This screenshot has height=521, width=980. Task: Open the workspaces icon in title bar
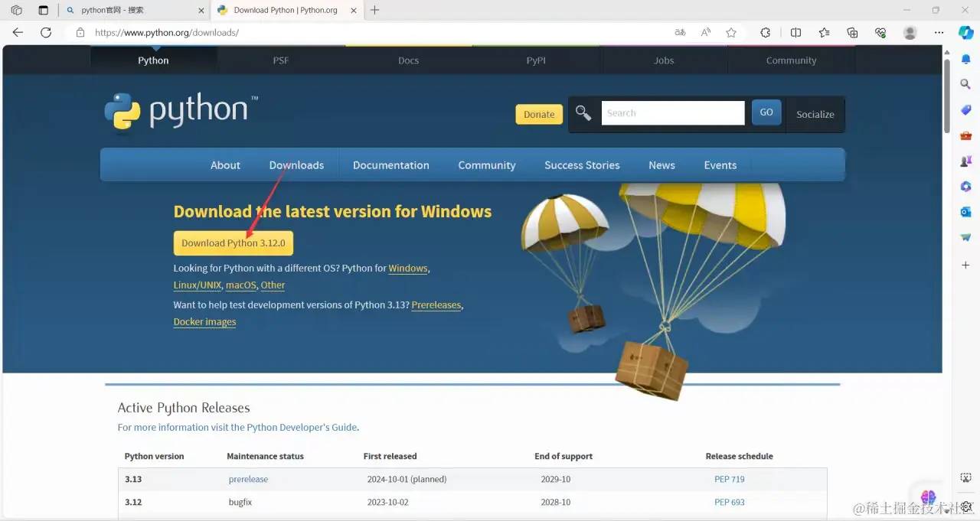(x=16, y=10)
